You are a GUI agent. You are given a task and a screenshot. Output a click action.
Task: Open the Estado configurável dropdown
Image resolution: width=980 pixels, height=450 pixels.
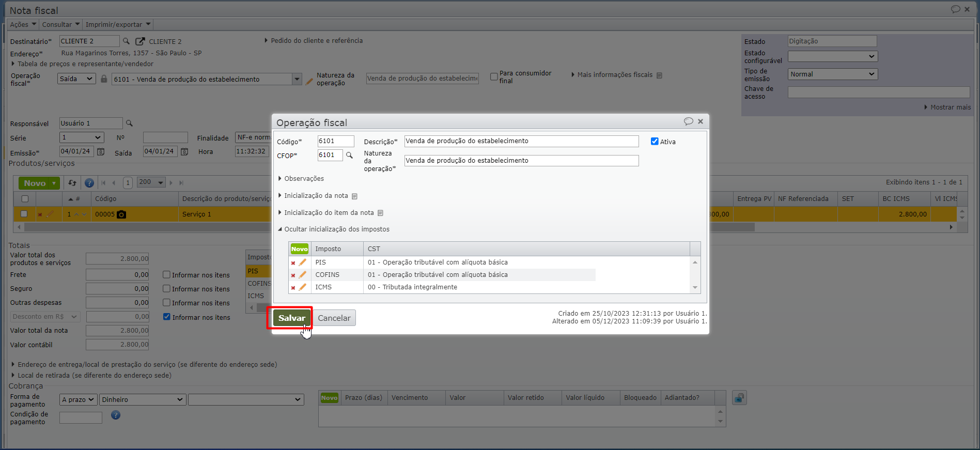tap(832, 56)
